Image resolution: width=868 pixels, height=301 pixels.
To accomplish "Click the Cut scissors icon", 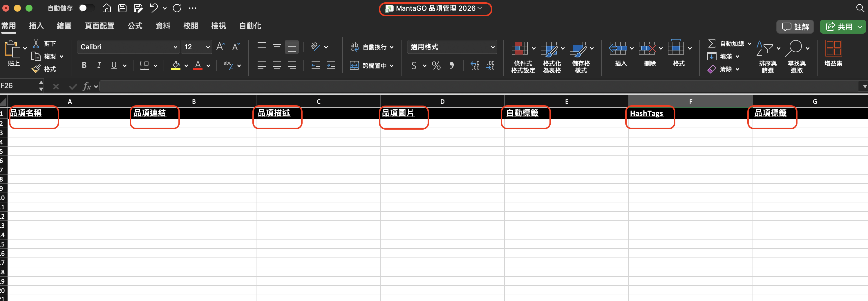I will click(x=36, y=44).
